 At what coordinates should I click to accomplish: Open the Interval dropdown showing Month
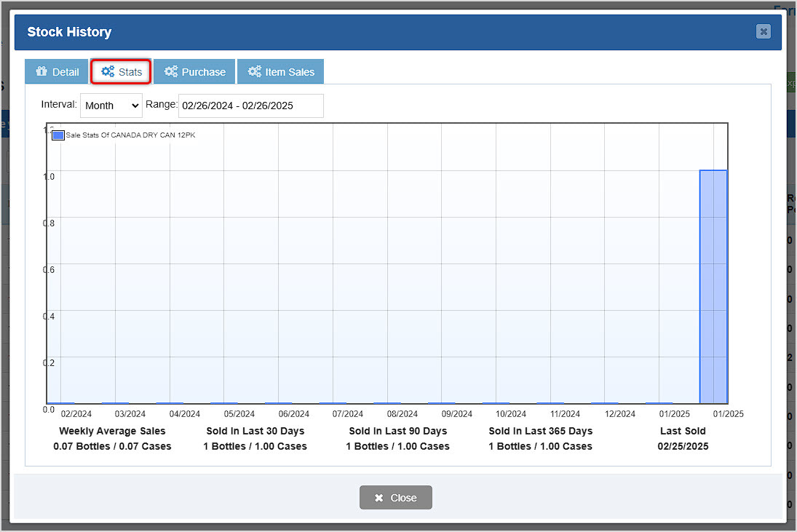111,106
